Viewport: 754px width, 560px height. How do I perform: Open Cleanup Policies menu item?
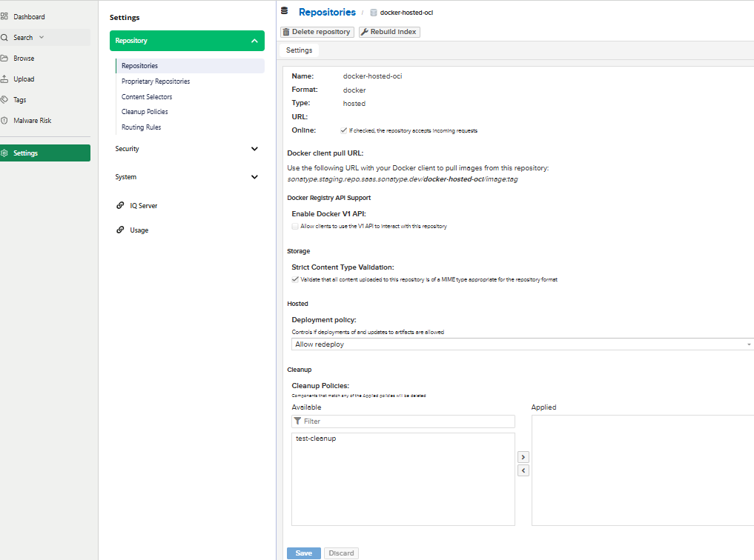(145, 112)
